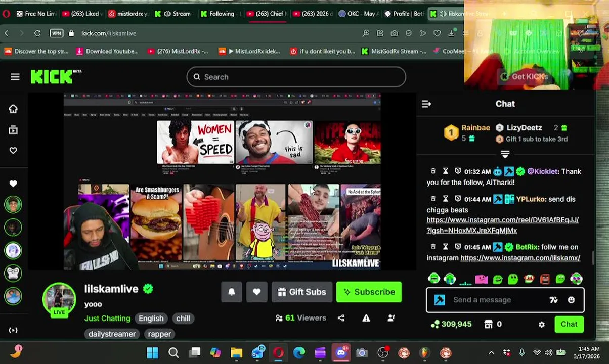Viewport: 609px width, 364px height.
Task: Click the solid heart icon in sidebar
Action: coord(13,184)
